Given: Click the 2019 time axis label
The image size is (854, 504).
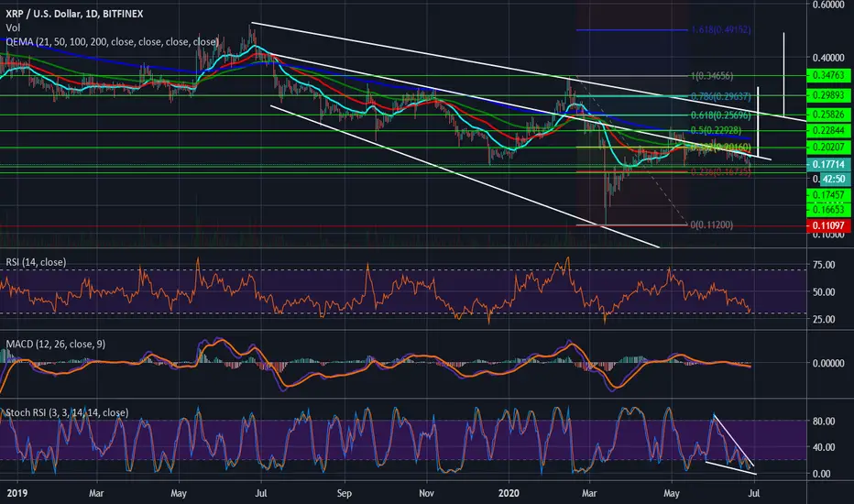Looking at the screenshot, I should pos(17,493).
